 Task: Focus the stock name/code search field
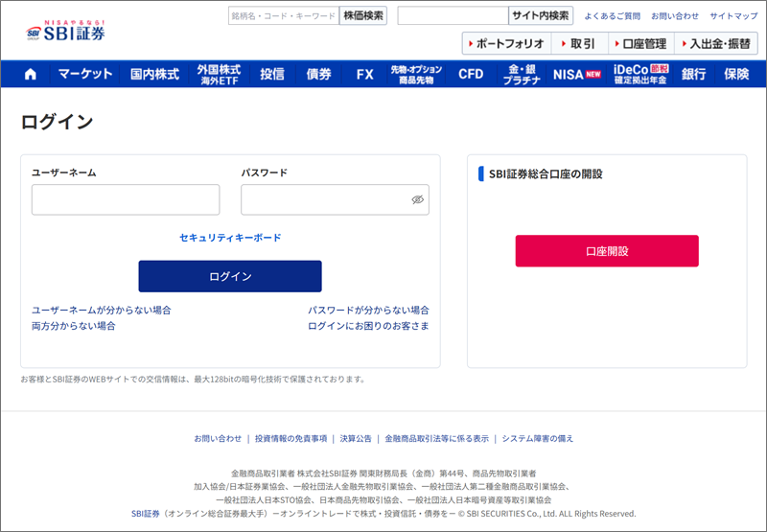click(x=284, y=15)
